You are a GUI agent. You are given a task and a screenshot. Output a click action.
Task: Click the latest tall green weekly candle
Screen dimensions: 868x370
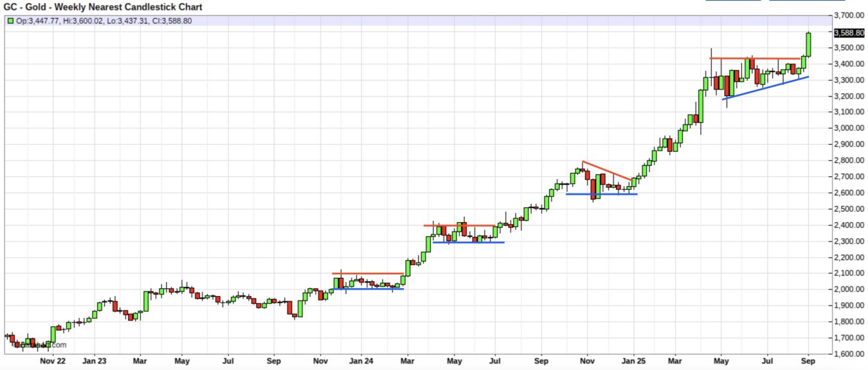[x=808, y=44]
